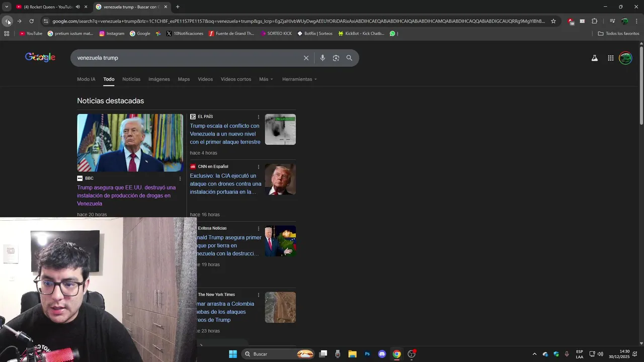
Task: Open the apps grid in bookmarks bar
Action: click(x=7, y=34)
